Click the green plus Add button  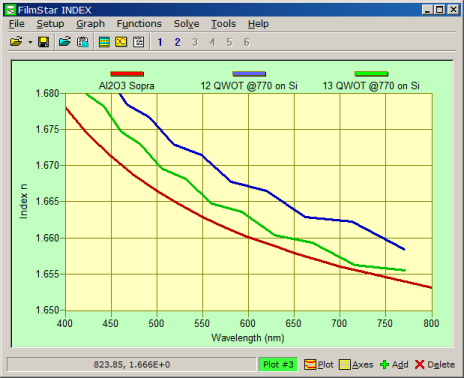(394, 365)
